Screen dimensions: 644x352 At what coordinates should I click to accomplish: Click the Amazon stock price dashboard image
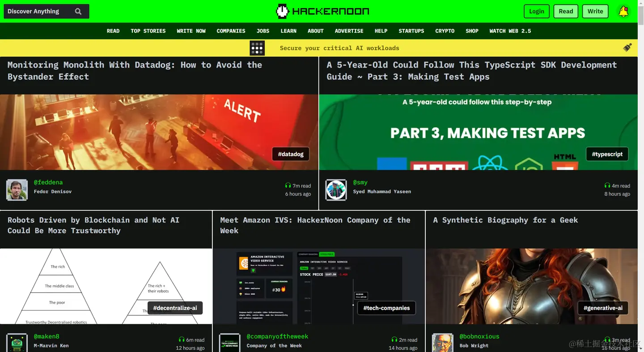click(x=318, y=286)
